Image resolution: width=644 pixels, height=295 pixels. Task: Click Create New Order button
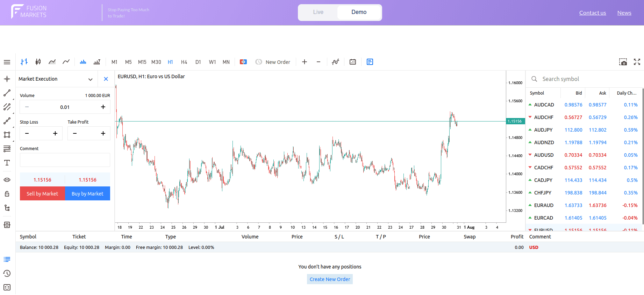[330, 279]
